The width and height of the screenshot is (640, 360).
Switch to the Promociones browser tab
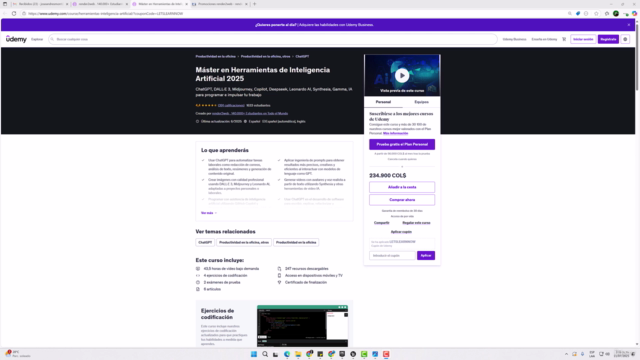point(220,4)
